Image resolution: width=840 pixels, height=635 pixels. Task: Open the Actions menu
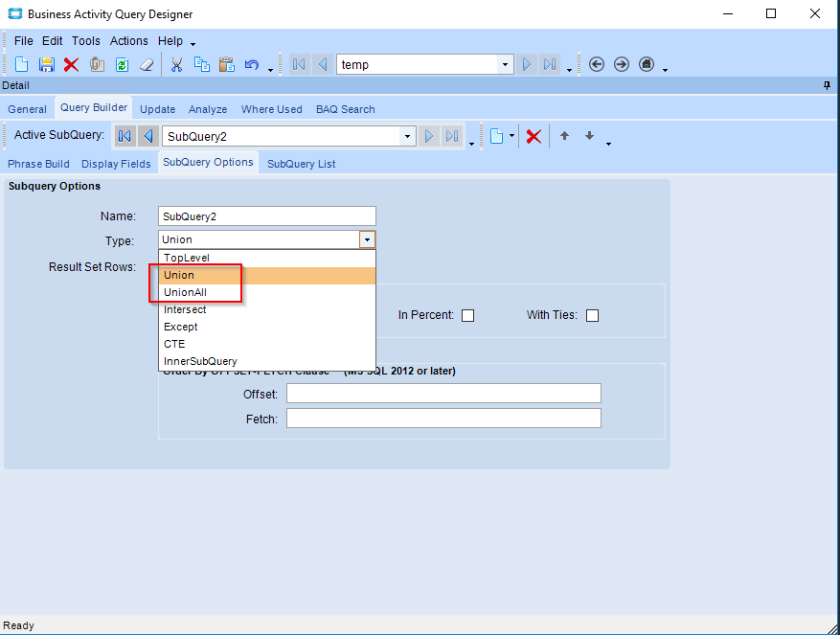128,41
